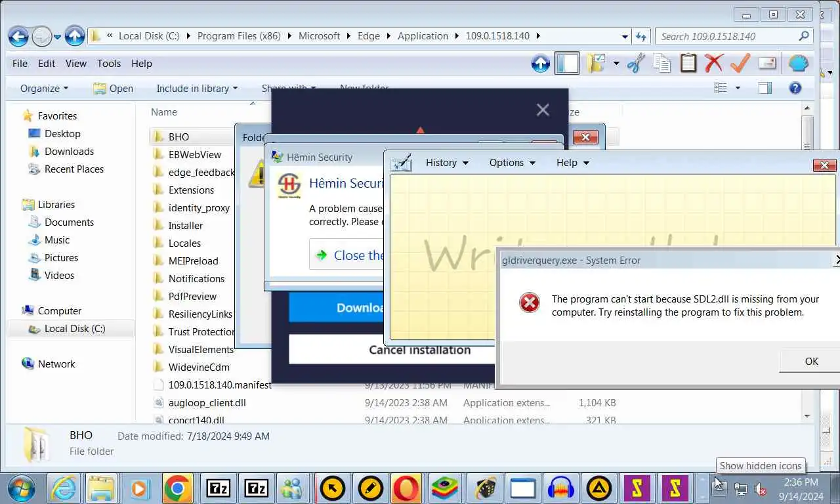Expand the breadcrumb arrow after Microsoft

coord(348,36)
